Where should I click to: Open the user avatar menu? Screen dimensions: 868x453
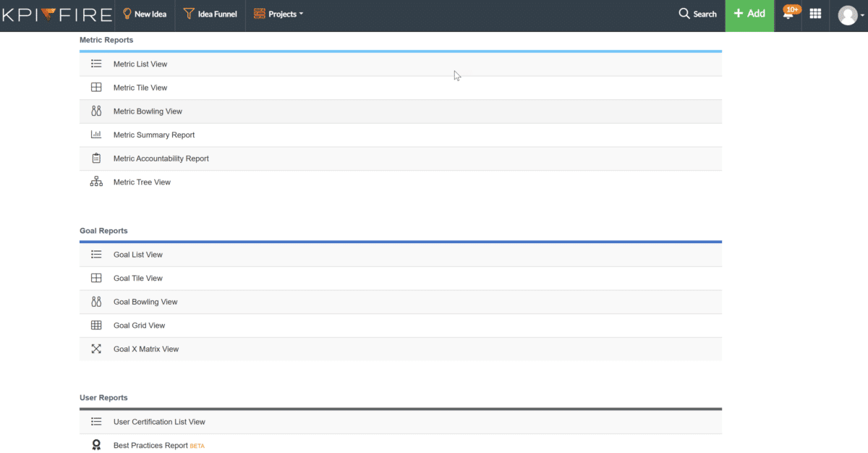(x=848, y=15)
